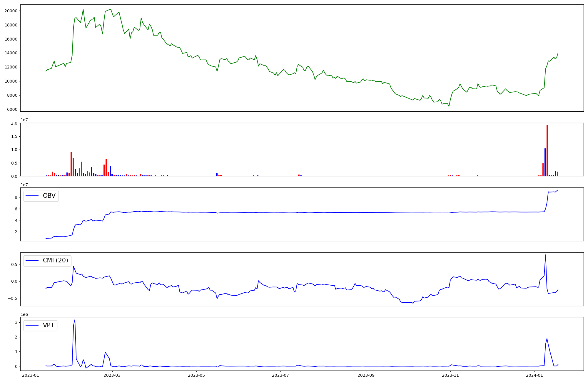Click the volume axis 1.5 tick label

[x=14, y=136]
